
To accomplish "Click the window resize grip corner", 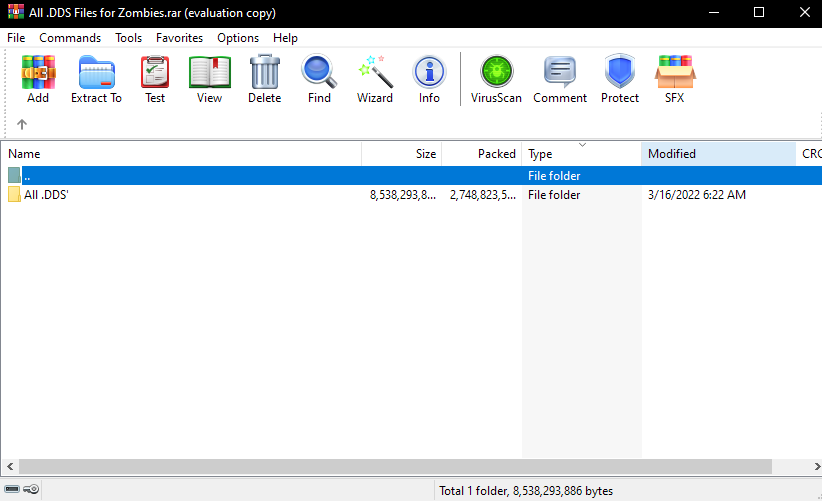I will [x=817, y=495].
